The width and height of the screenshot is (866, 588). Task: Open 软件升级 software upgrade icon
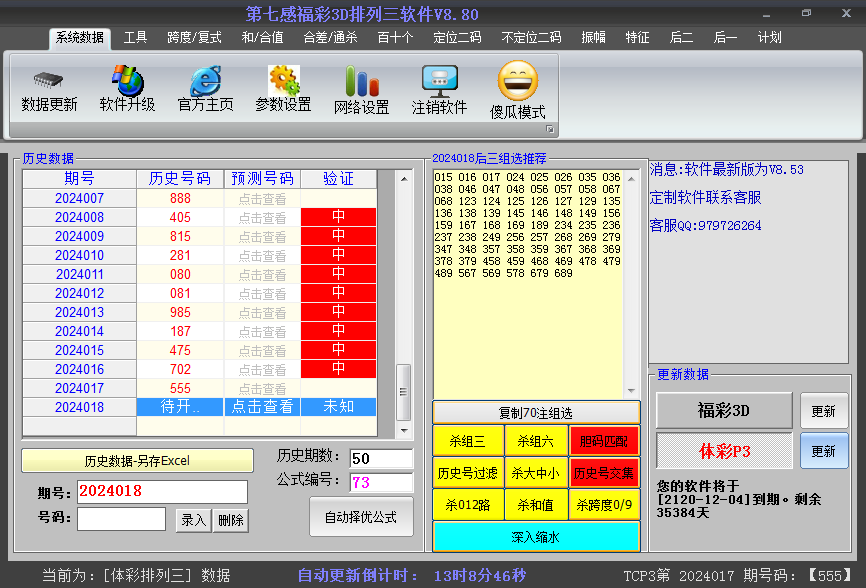pos(128,81)
